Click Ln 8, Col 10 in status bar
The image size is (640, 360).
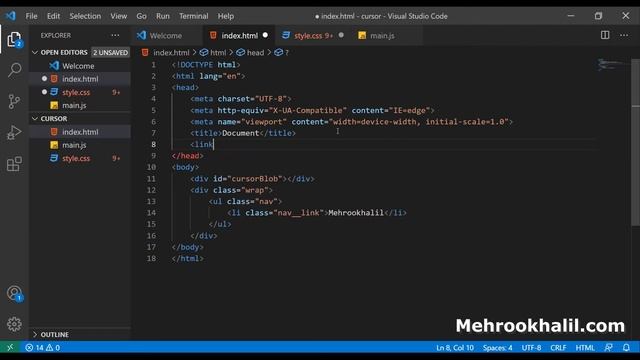tap(455, 348)
